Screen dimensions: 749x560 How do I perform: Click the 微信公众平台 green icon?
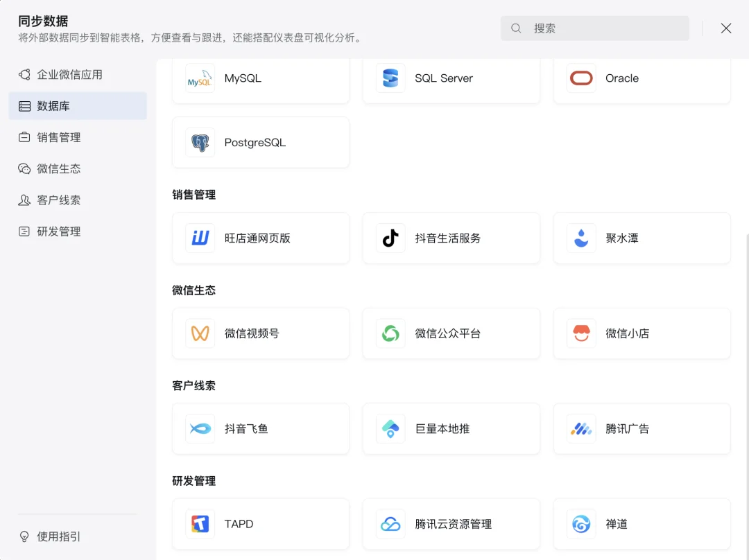point(390,333)
